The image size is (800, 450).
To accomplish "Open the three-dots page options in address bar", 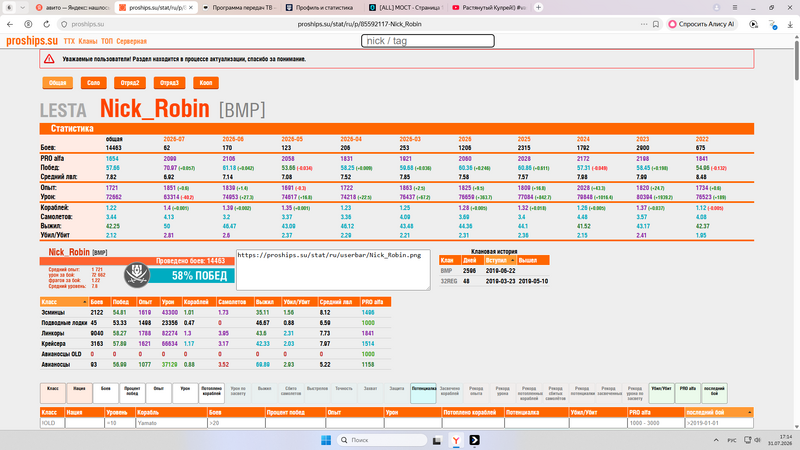I will pyautogui.click(x=644, y=24).
